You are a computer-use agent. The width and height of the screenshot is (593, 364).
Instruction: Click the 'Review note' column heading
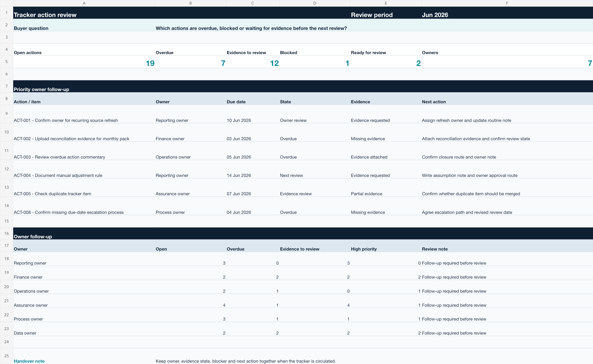435,249
